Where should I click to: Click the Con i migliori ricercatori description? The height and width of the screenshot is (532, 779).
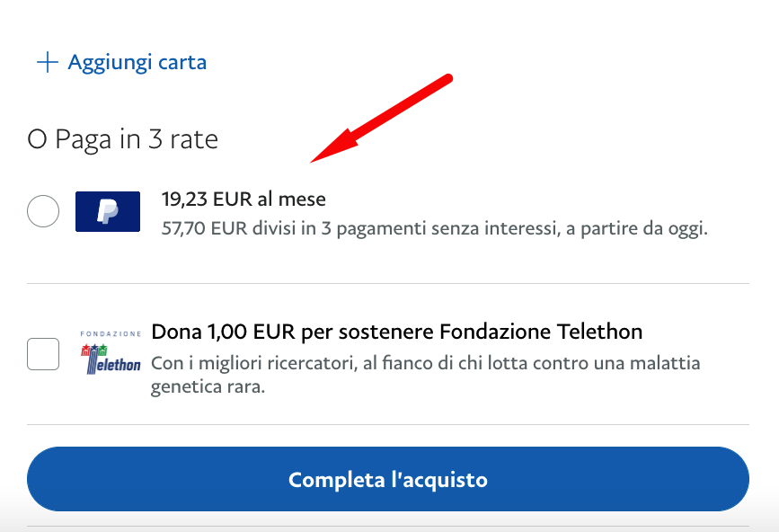(x=426, y=375)
